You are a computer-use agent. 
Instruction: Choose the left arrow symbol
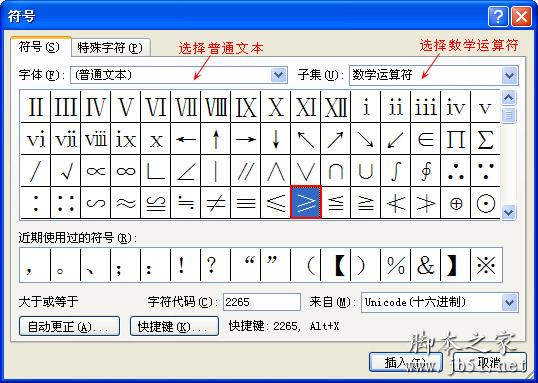pos(186,139)
